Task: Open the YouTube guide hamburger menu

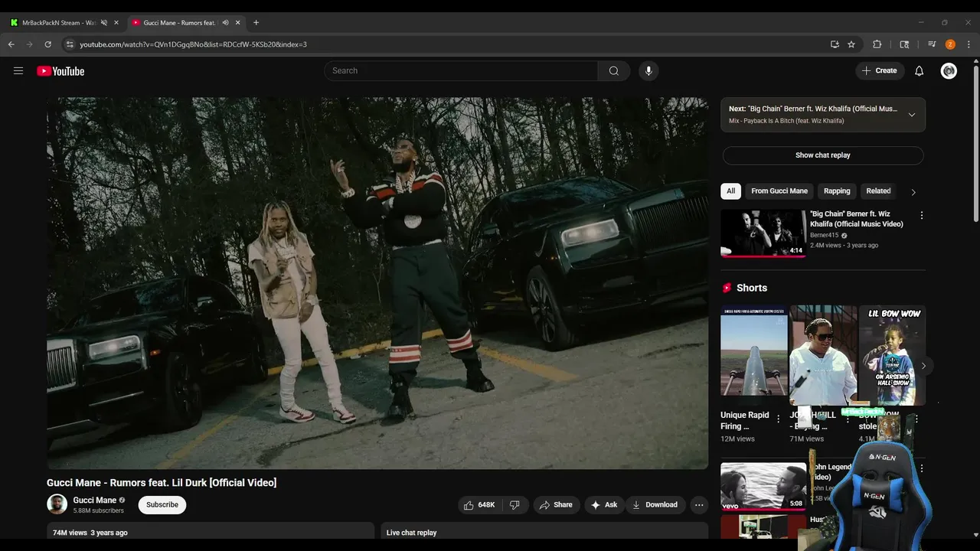Action: click(18, 70)
